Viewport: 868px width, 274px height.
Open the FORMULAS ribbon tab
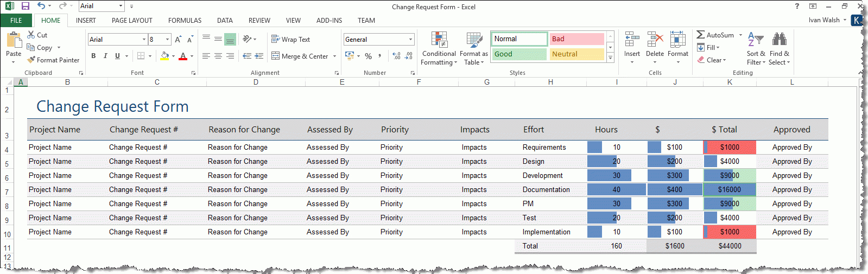click(185, 21)
